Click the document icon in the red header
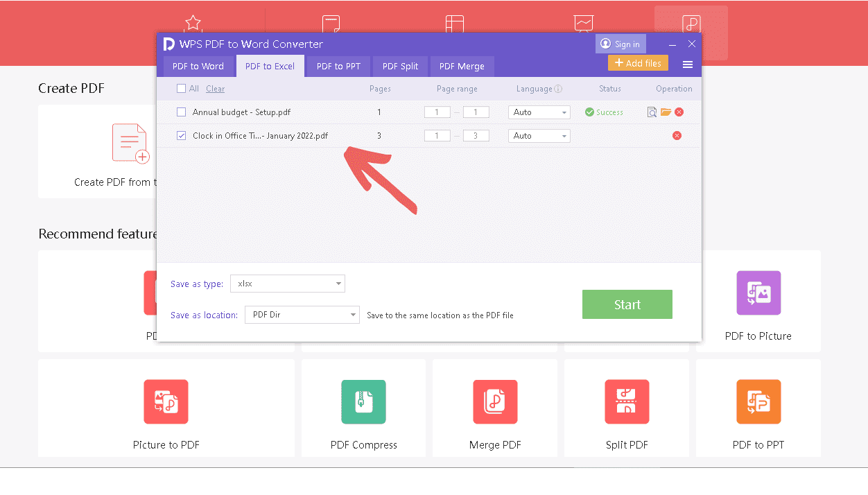The width and height of the screenshot is (868, 495). pos(331,24)
